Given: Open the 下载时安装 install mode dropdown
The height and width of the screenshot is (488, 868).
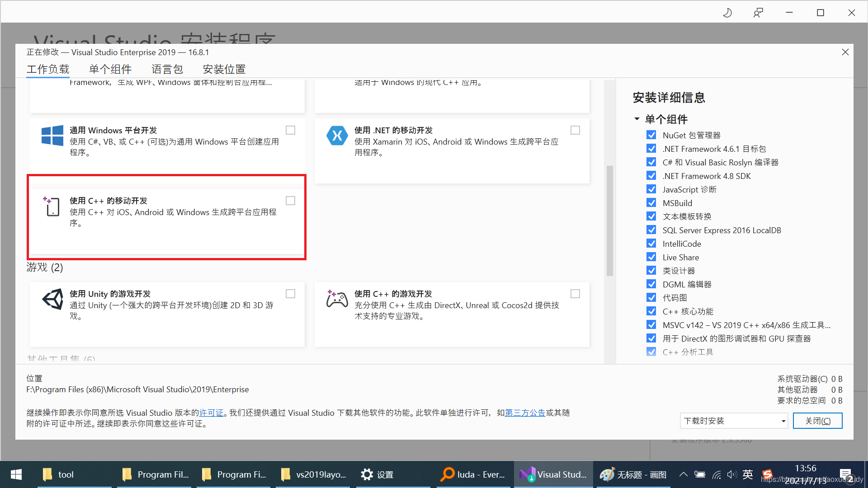Looking at the screenshot, I should click(734, 421).
